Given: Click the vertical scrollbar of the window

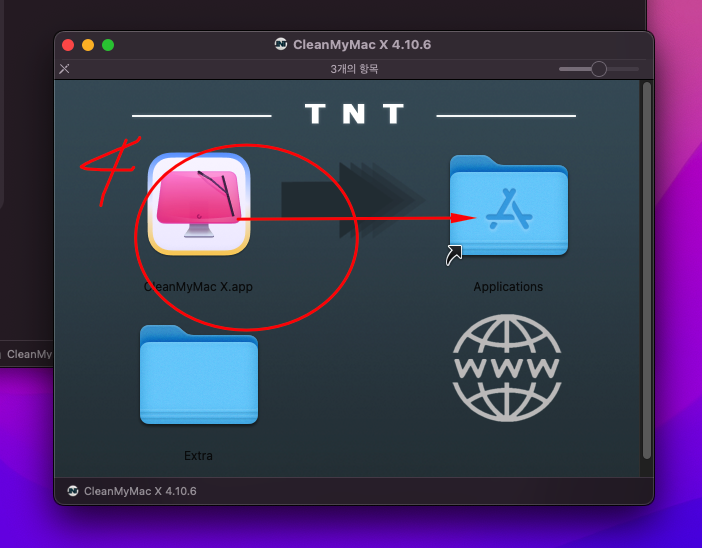Looking at the screenshot, I should click(646, 270).
